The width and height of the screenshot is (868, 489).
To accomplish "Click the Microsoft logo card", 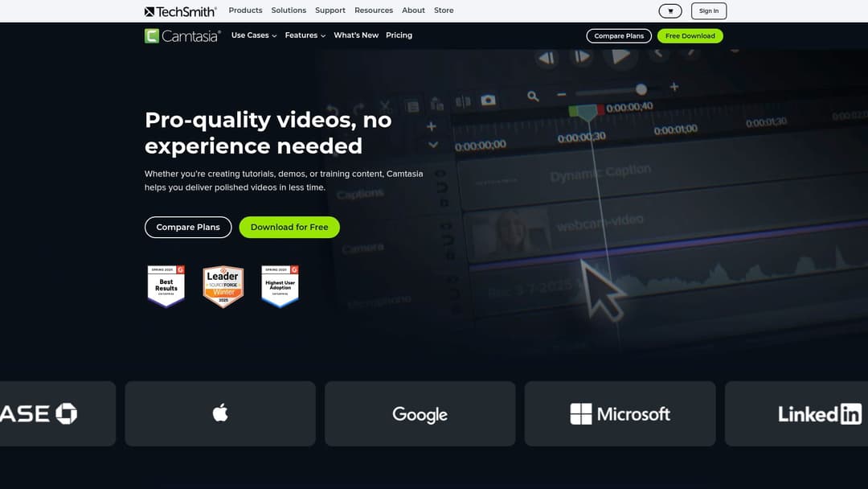I will click(x=620, y=413).
